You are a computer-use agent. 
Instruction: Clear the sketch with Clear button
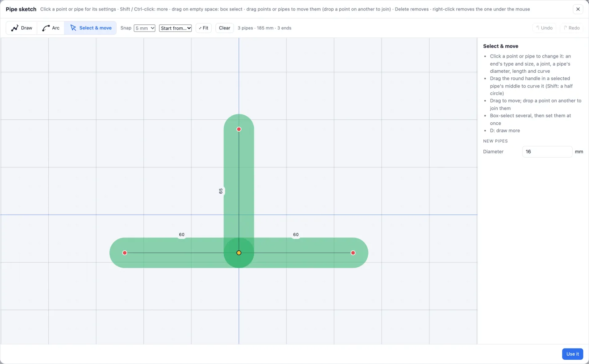coord(225,28)
